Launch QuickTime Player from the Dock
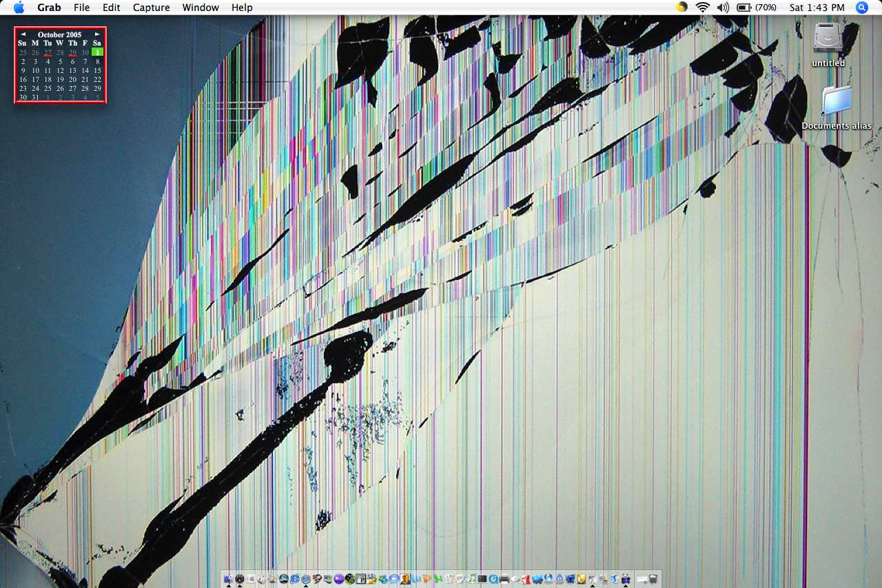 click(x=493, y=578)
